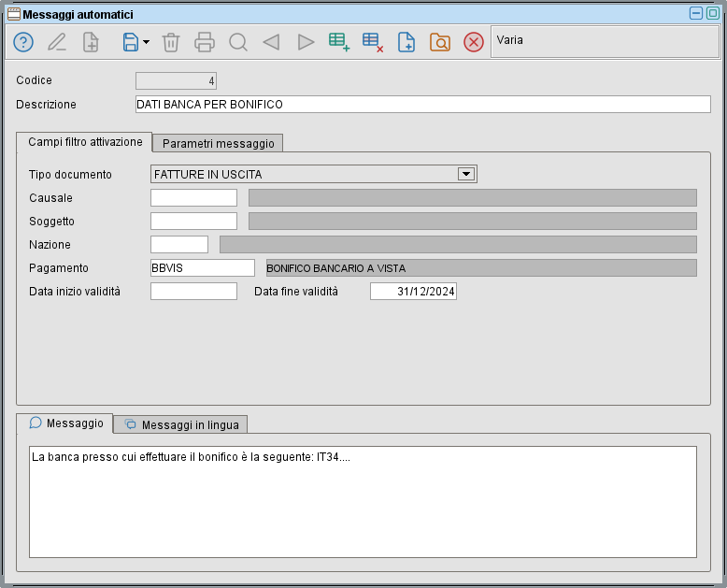This screenshot has height=588, width=727.
Task: Click the Soggetto label
Action: 52,222
